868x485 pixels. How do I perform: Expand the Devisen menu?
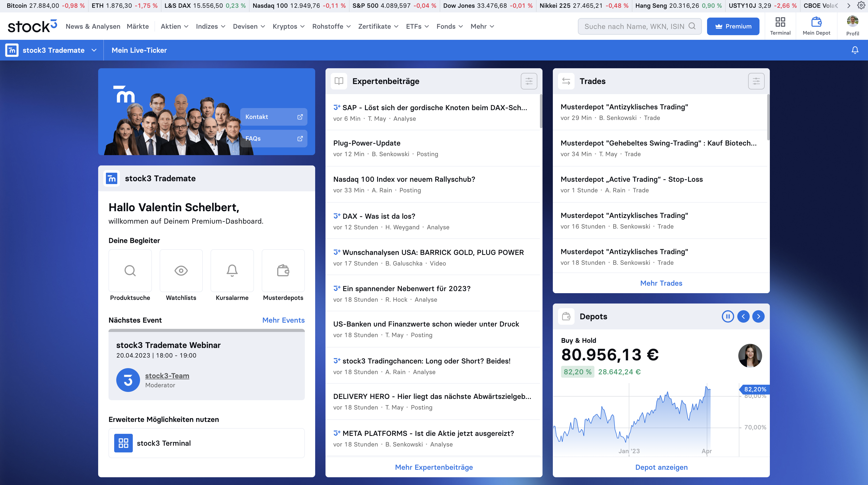click(249, 26)
